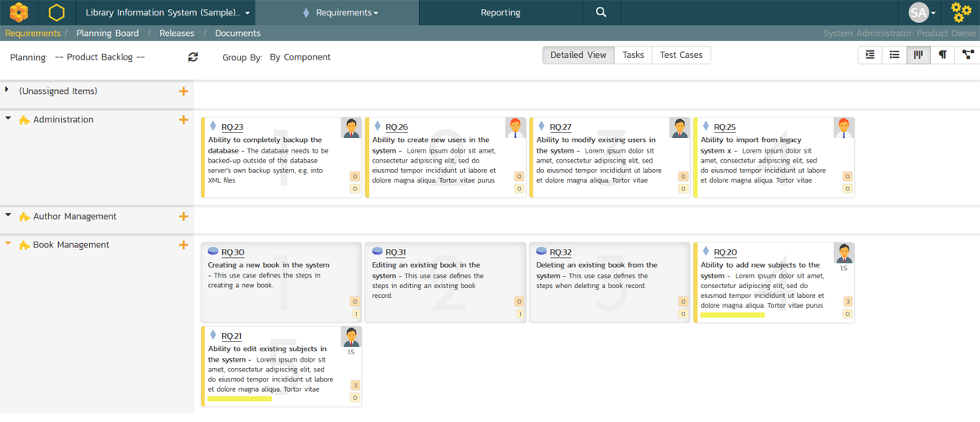This screenshot has height=422, width=980.
Task: Go to the Releases tab
Action: [x=176, y=33]
